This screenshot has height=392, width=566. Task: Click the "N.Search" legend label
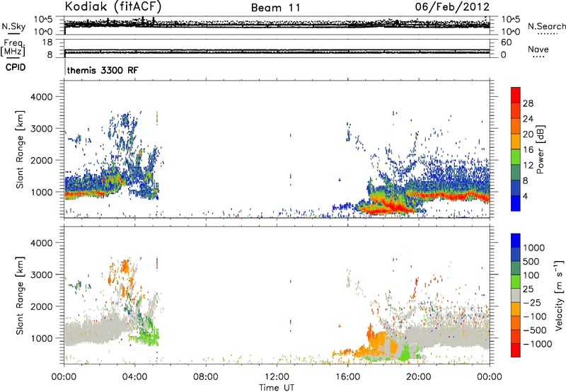coord(546,26)
